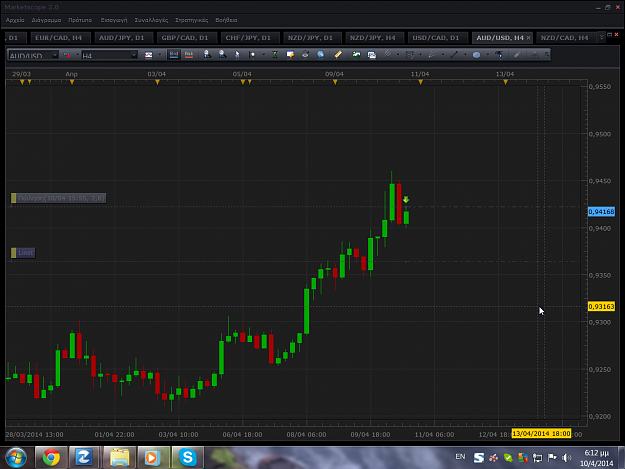
Task: Click the hourglass icon in the toolbar
Action: pos(275,55)
